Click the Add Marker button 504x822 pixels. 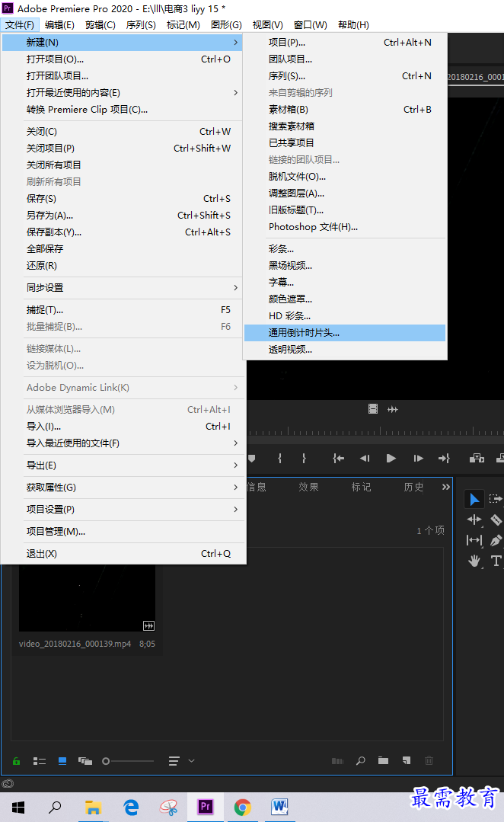coord(252,458)
